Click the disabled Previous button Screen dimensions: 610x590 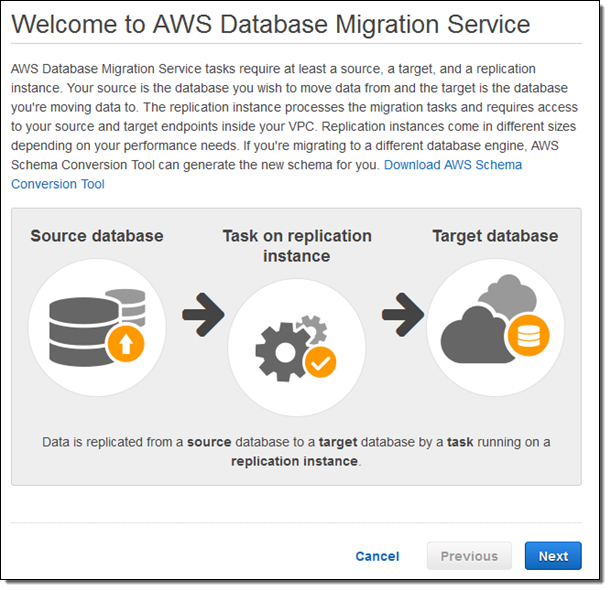[469, 556]
